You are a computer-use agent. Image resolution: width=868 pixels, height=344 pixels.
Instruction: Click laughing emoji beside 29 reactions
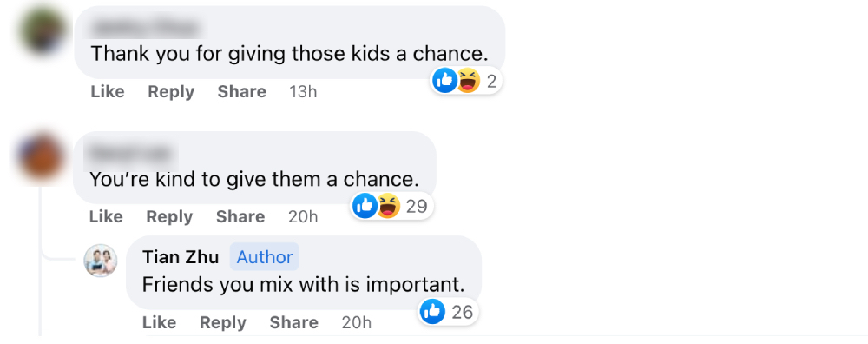(389, 206)
